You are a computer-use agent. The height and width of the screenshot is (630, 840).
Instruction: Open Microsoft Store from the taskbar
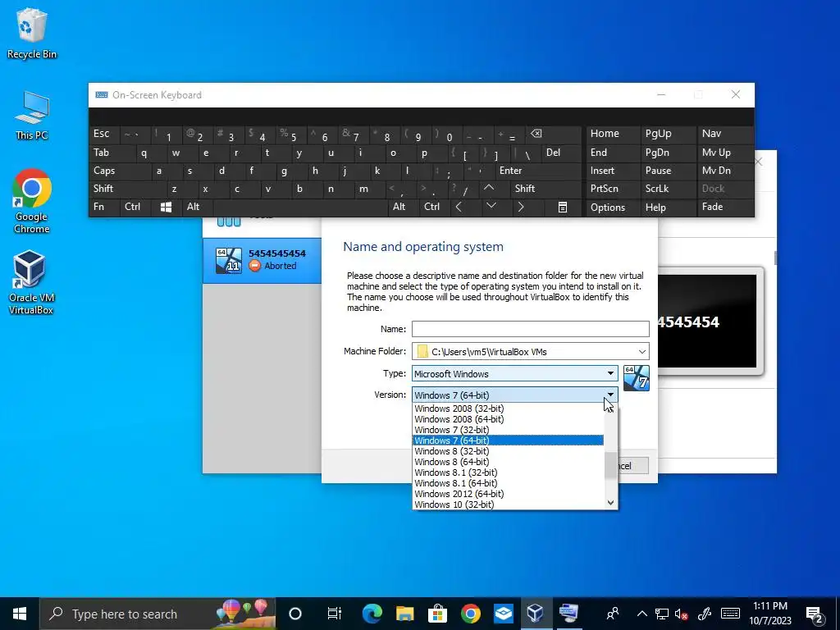[438, 614]
